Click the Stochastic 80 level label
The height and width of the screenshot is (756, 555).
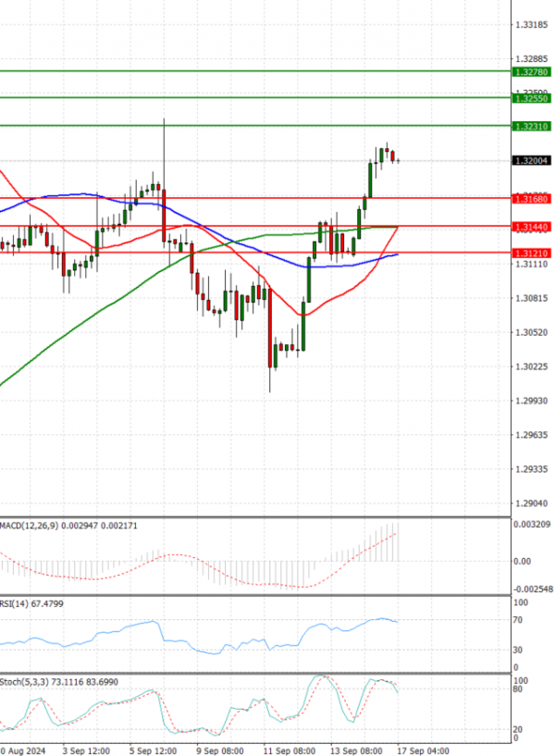click(x=517, y=689)
